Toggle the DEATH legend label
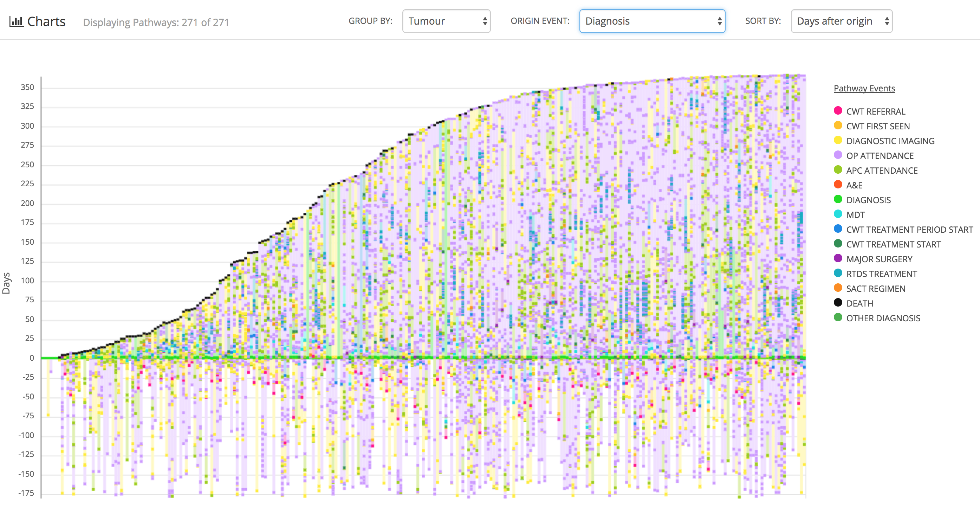Image resolution: width=980 pixels, height=521 pixels. click(859, 304)
